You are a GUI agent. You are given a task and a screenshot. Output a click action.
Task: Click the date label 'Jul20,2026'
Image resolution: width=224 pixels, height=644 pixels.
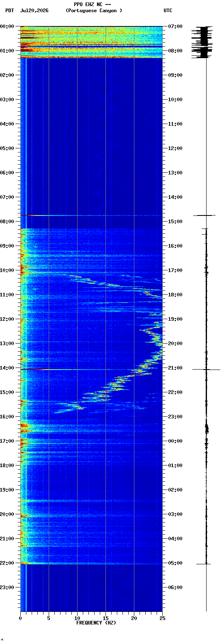[34, 11]
